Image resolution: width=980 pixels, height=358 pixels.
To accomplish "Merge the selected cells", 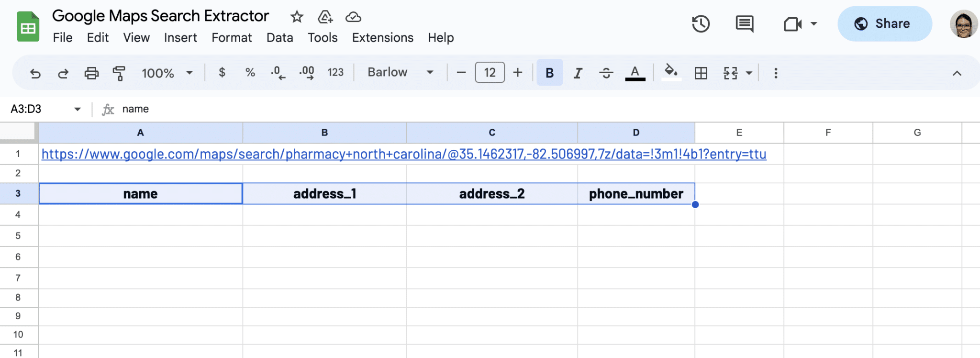I will pyautogui.click(x=730, y=73).
